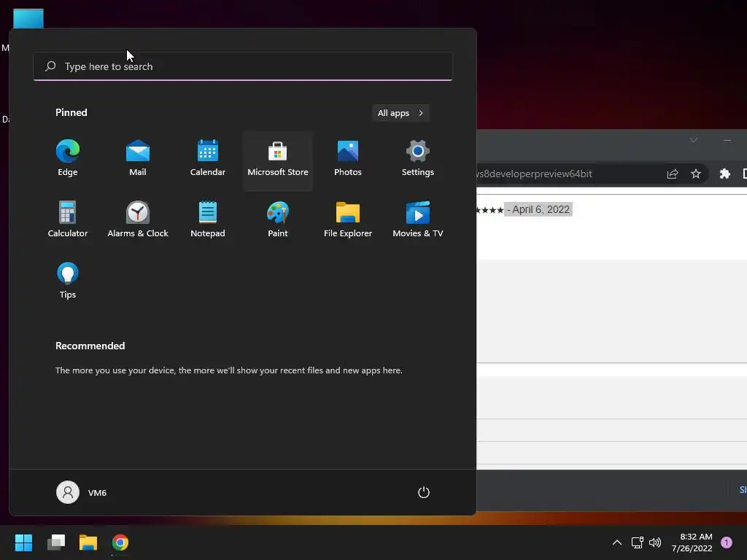Open the network status tray icon

coord(637,542)
